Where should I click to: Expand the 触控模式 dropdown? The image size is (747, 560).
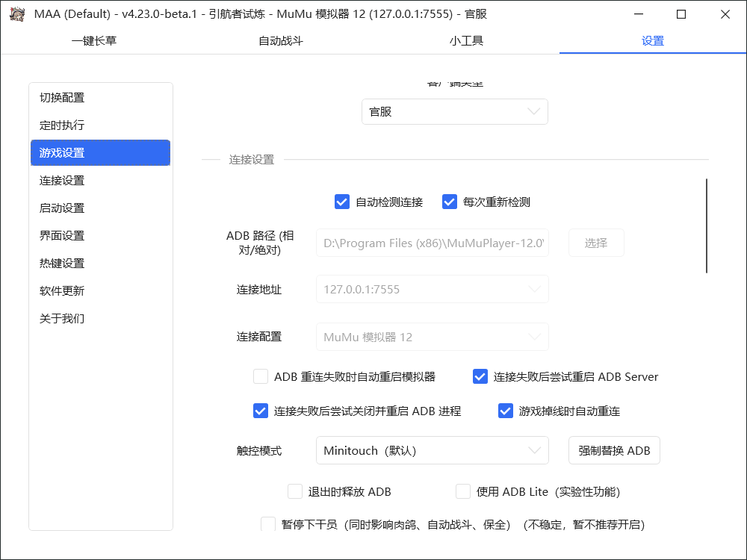pyautogui.click(x=433, y=450)
